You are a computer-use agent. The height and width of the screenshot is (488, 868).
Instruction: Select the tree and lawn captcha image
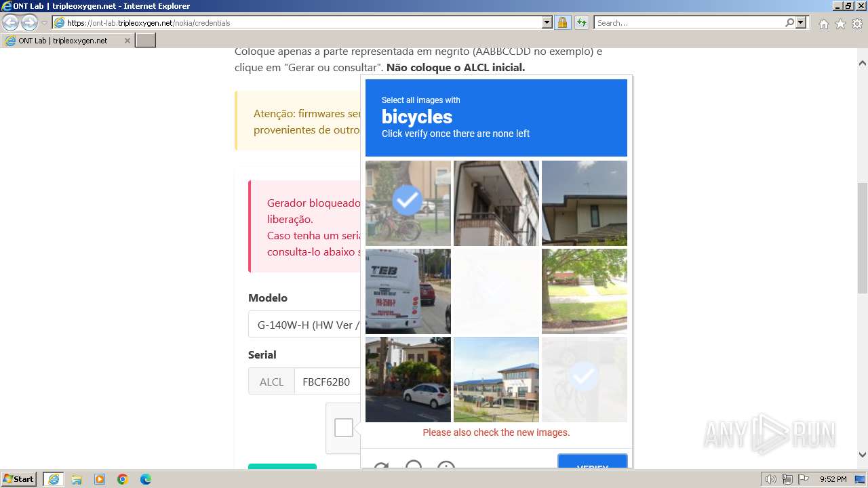585,291
